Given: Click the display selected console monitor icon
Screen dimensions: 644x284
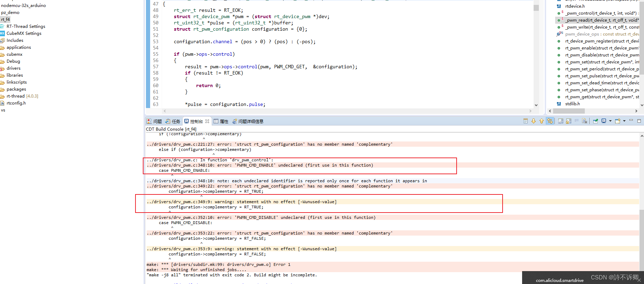Looking at the screenshot, I should [x=604, y=121].
